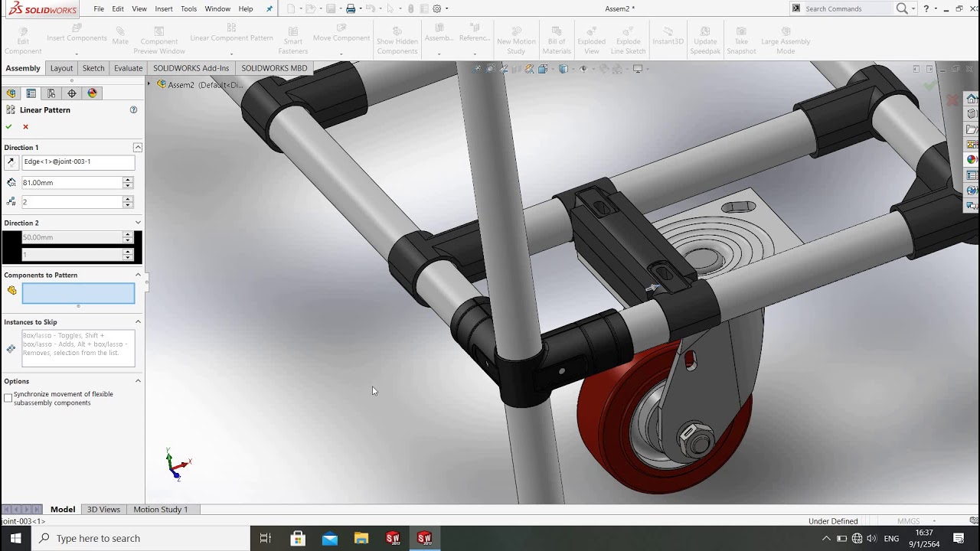Click the Components to Pattern selection box

pos(78,293)
